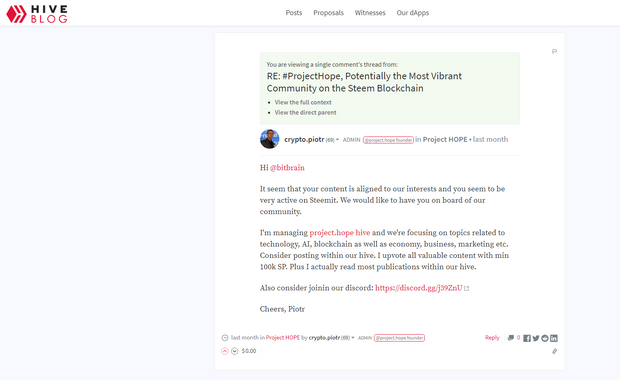This screenshot has width=620, height=380.
Task: Expand author dropdown arrow next to header reputation
Action: [337, 140]
